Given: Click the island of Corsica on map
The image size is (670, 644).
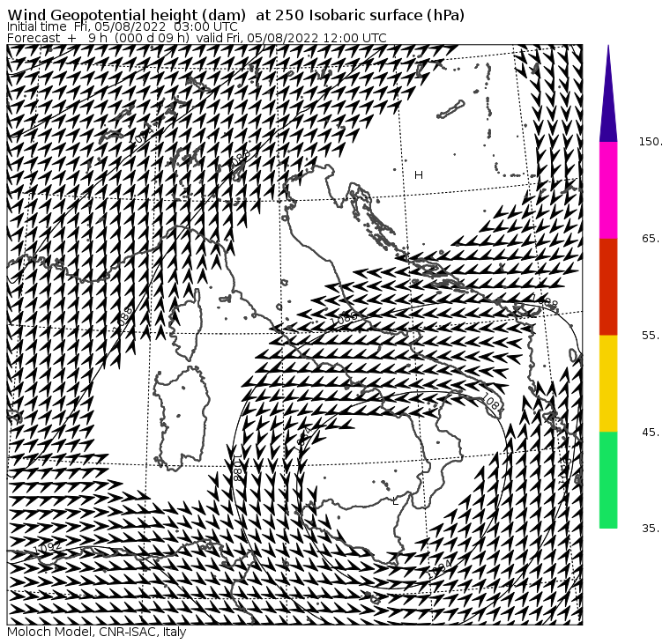Looking at the screenshot, I should [x=186, y=324].
